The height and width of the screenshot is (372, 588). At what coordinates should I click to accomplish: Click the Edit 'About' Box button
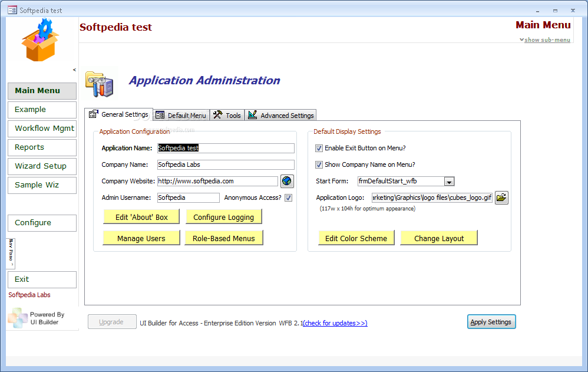click(x=141, y=217)
